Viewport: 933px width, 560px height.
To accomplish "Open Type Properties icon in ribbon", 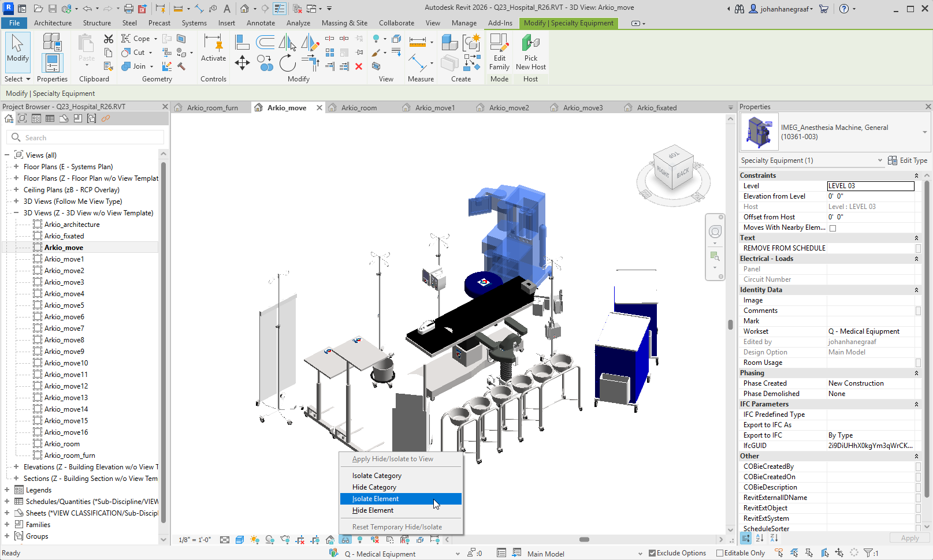I will [x=52, y=42].
